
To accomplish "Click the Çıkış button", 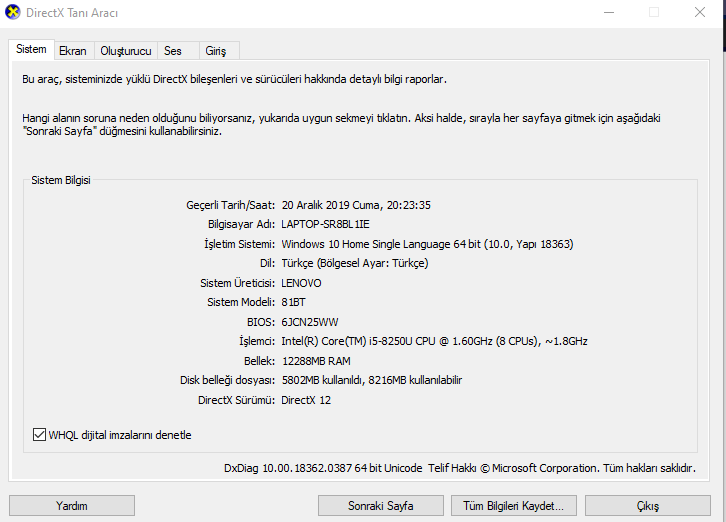I will click(647, 505).
